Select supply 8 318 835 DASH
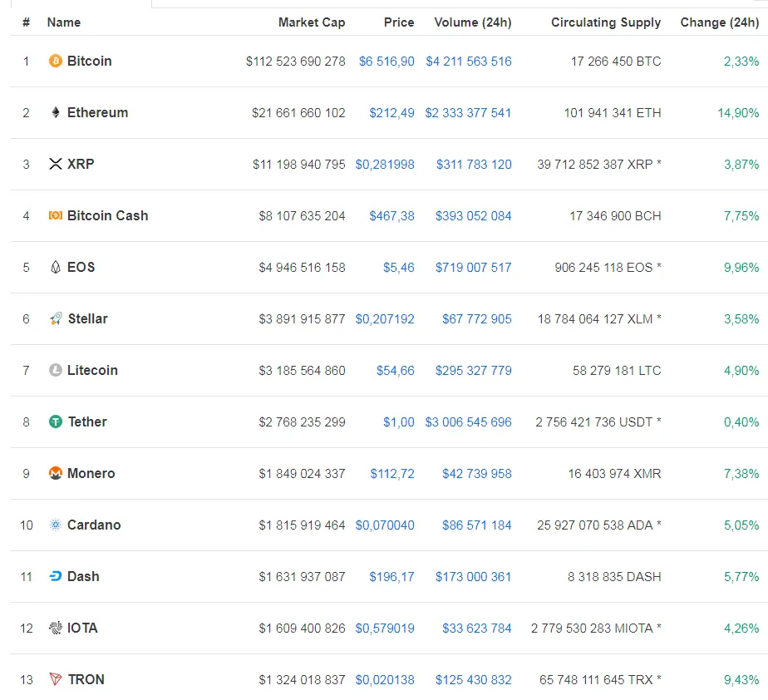768x700 pixels. (614, 577)
